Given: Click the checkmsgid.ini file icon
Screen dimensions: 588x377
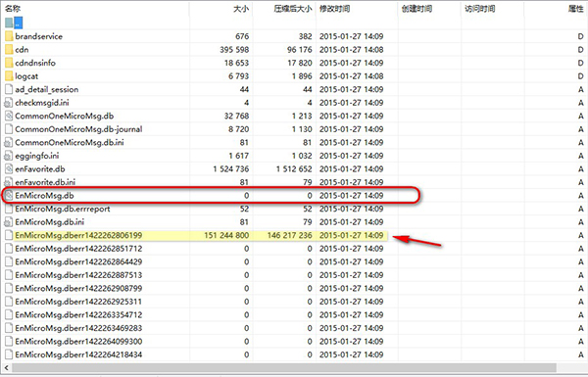Looking at the screenshot, I should (x=8, y=103).
